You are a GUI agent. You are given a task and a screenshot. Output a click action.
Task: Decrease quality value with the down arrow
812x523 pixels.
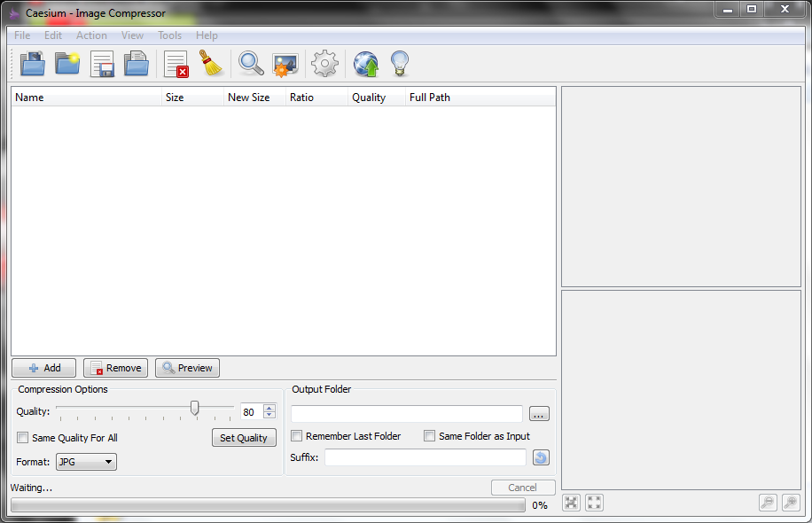(x=269, y=415)
